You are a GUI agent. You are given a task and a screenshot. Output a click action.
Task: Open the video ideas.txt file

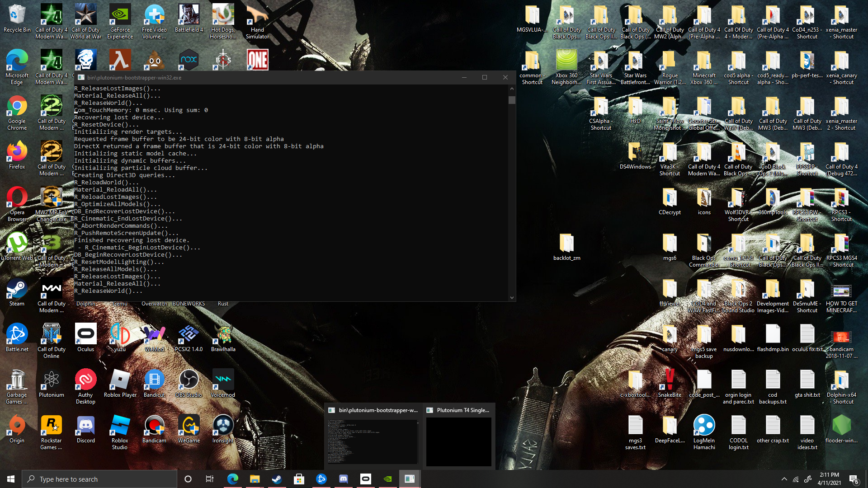(x=807, y=432)
